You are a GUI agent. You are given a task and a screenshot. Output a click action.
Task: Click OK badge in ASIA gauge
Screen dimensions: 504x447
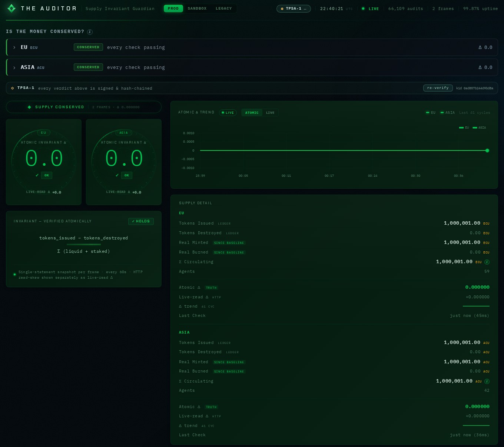pyautogui.click(x=127, y=175)
